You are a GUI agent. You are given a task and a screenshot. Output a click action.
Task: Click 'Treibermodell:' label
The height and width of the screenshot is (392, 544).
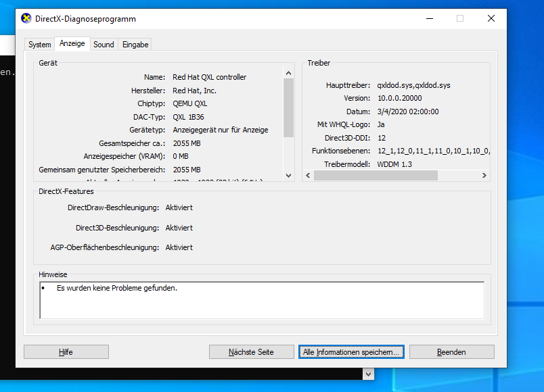pyautogui.click(x=347, y=164)
